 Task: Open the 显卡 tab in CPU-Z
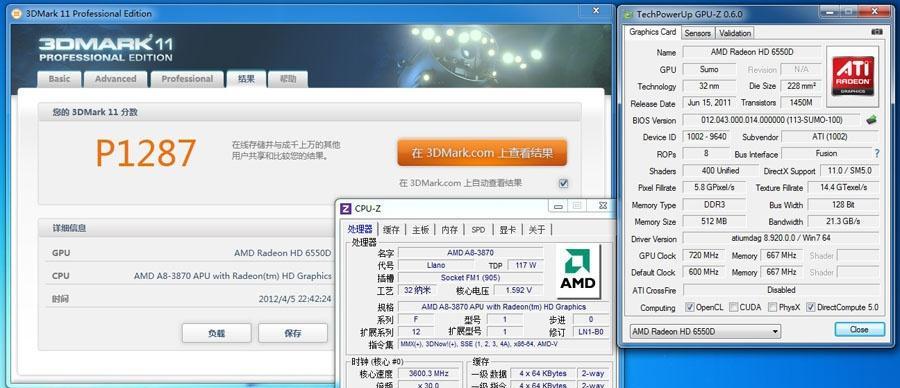tap(507, 230)
